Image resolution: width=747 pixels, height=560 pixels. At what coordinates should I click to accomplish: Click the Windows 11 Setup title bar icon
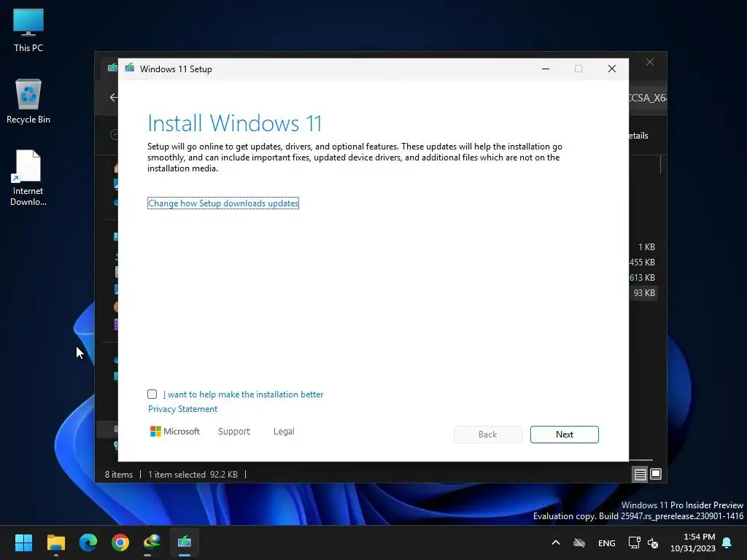pyautogui.click(x=130, y=69)
